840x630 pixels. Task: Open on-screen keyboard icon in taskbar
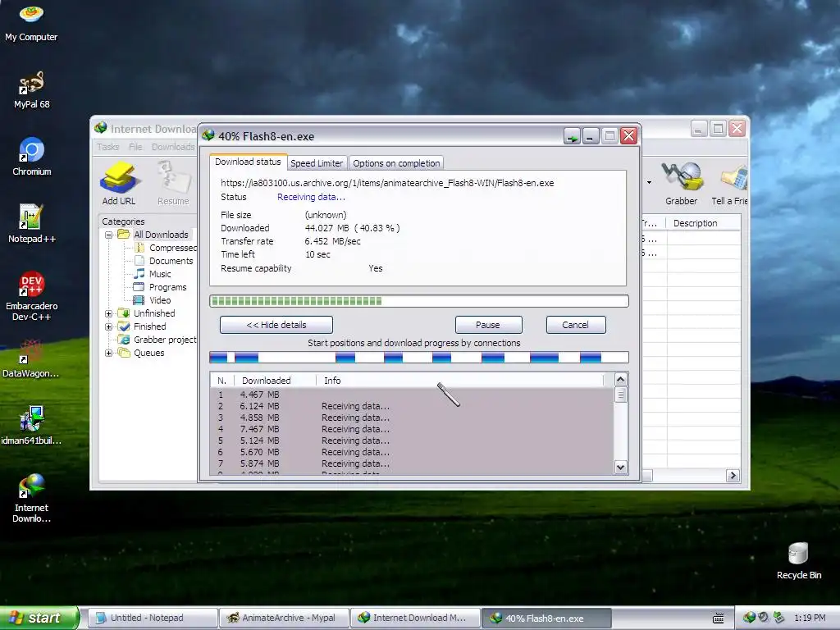(x=719, y=619)
